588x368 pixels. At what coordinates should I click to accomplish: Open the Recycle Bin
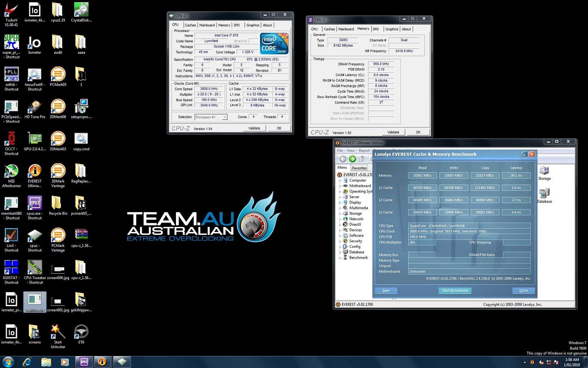click(x=58, y=206)
